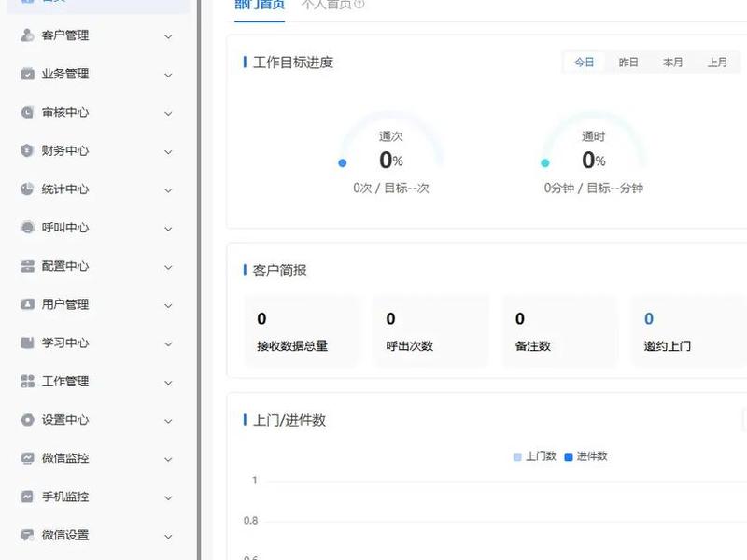Switch to the 个人首页 tab
The height and width of the screenshot is (560, 747).
click(327, 5)
